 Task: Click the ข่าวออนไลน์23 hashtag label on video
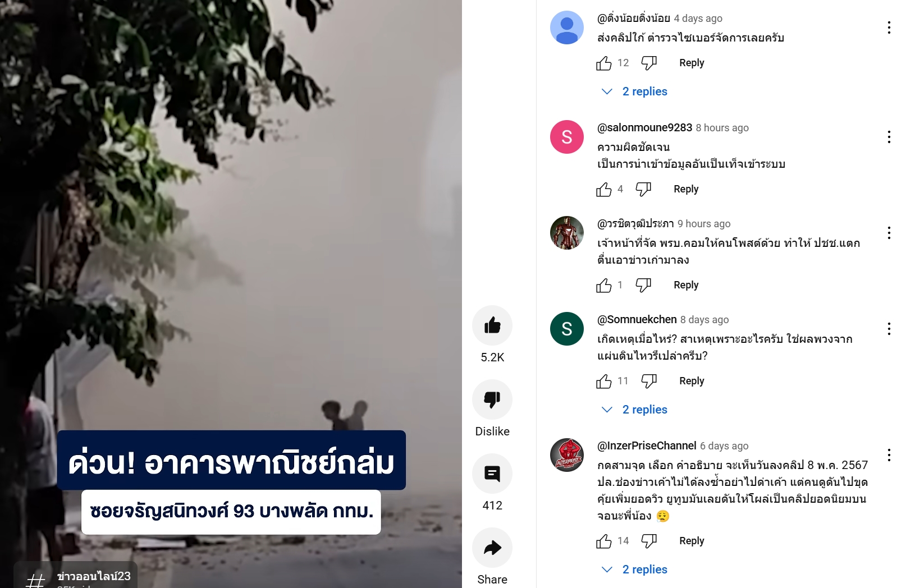94,576
